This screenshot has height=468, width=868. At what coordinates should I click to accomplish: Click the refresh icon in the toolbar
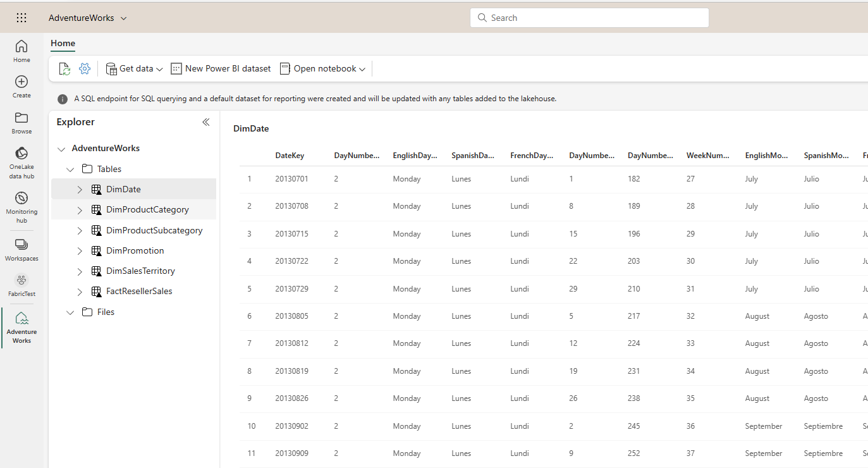64,69
